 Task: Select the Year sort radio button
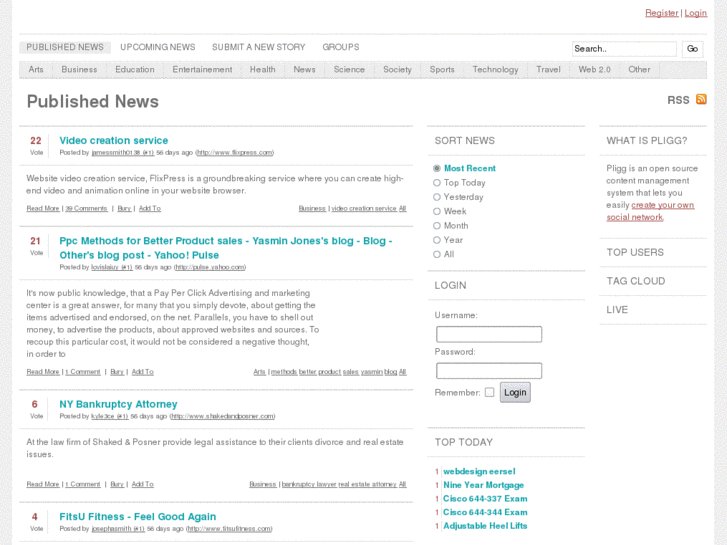437,240
